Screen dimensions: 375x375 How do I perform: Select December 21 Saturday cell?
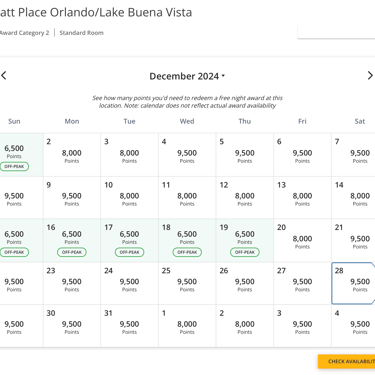pyautogui.click(x=353, y=240)
